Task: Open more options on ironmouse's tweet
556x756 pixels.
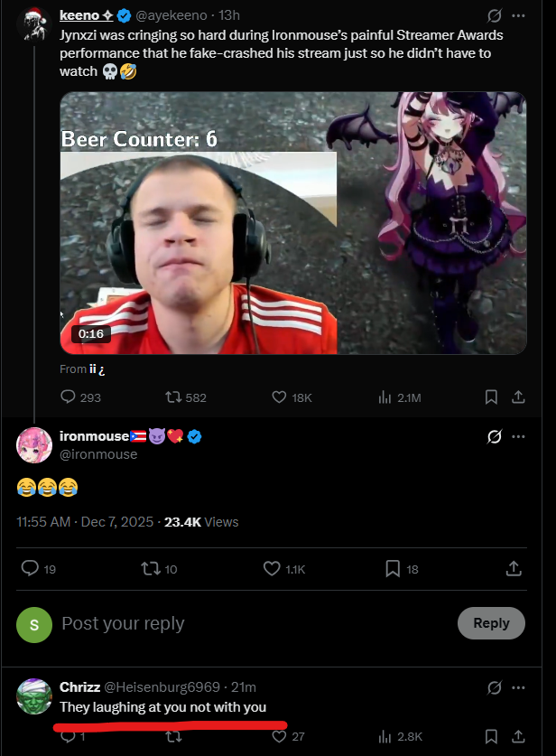Action: click(x=518, y=437)
